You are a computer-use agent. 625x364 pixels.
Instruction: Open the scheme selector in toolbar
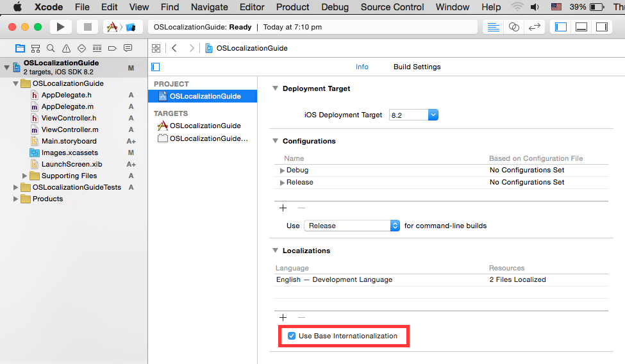point(123,27)
